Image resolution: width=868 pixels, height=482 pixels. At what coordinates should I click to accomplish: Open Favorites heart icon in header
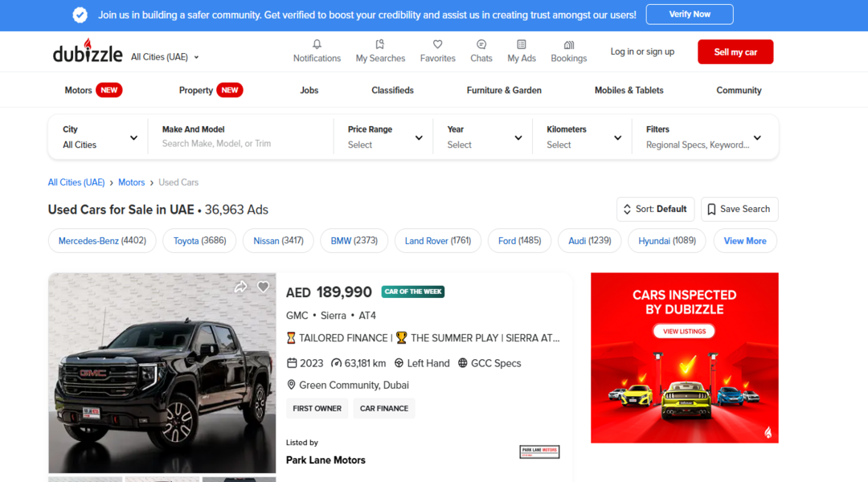437,44
